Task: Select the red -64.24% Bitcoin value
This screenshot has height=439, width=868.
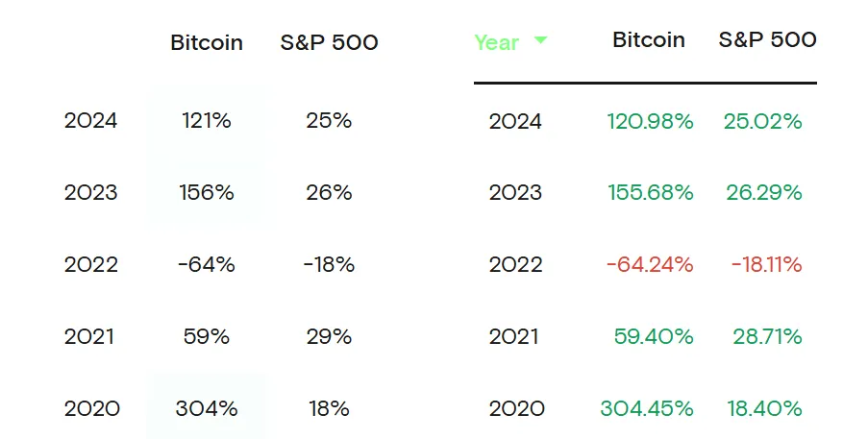Action: point(650,264)
